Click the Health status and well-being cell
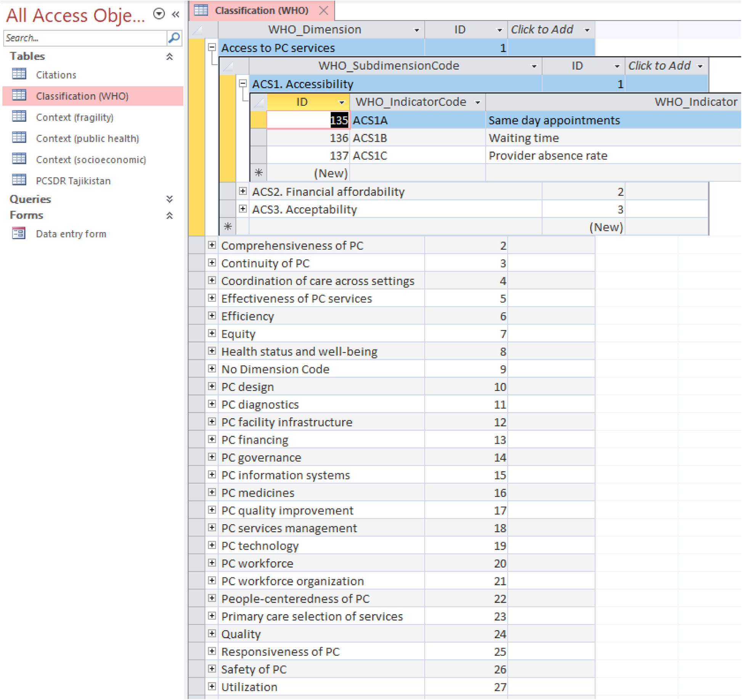 tap(321, 351)
